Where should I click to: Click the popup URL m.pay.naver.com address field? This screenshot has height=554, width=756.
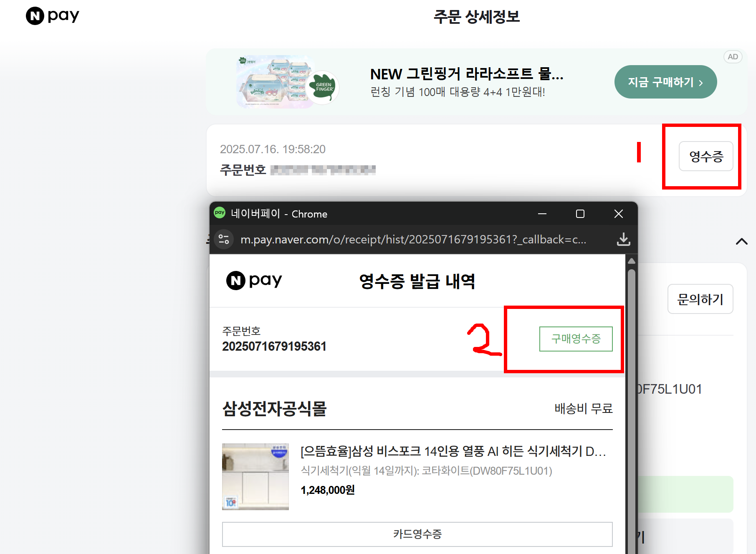click(x=413, y=239)
